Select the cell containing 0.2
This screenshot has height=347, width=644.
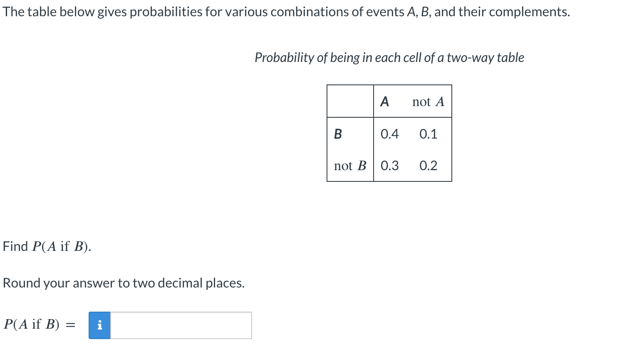429,166
